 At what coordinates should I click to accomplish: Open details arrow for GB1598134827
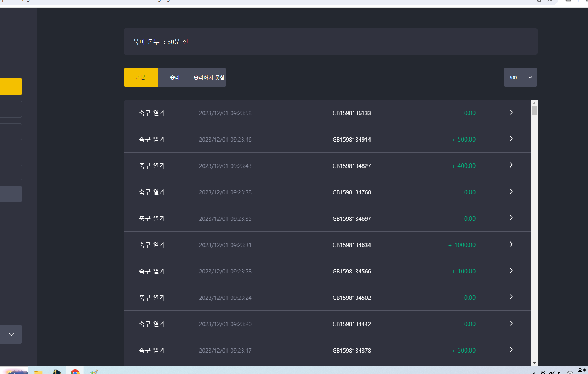(511, 165)
